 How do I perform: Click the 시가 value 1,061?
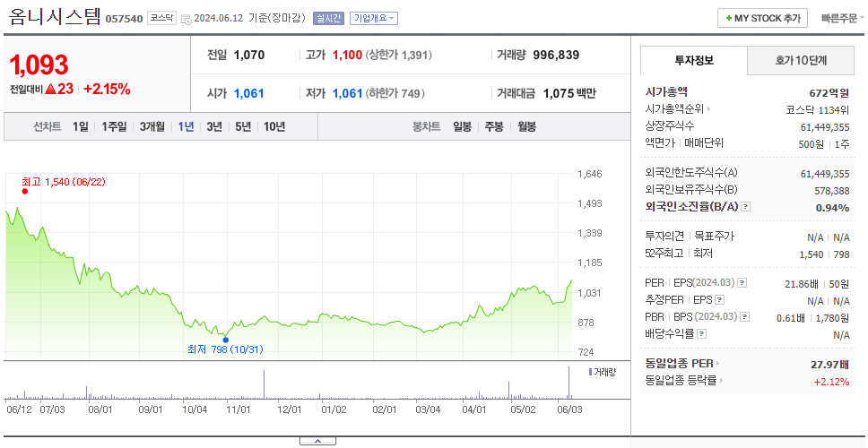pos(248,93)
